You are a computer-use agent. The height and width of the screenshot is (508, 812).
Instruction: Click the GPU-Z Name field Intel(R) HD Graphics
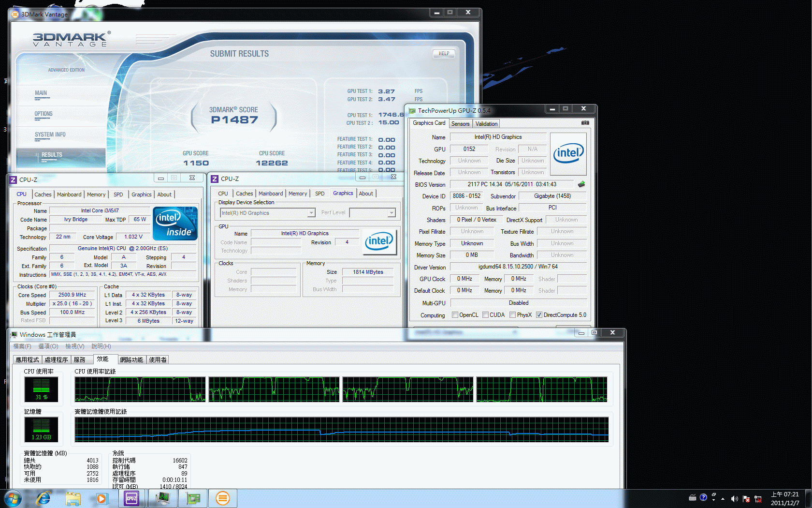coord(498,137)
